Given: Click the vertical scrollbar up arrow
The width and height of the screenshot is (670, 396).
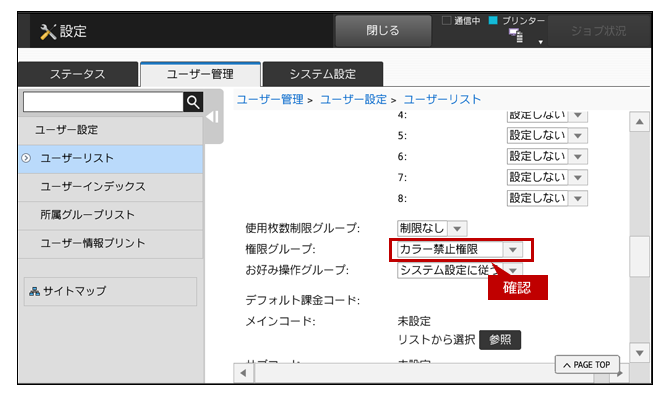Looking at the screenshot, I should (x=639, y=122).
